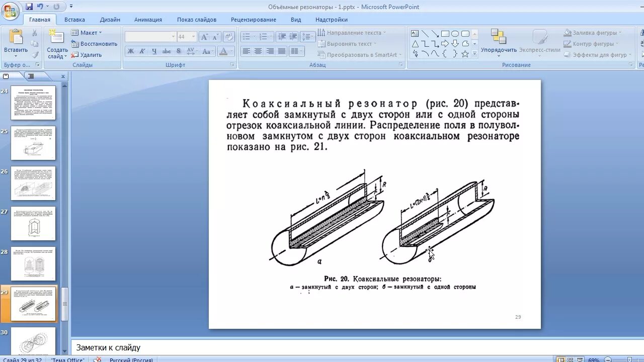
Task: Select the rectangle shape
Action: [x=445, y=34]
